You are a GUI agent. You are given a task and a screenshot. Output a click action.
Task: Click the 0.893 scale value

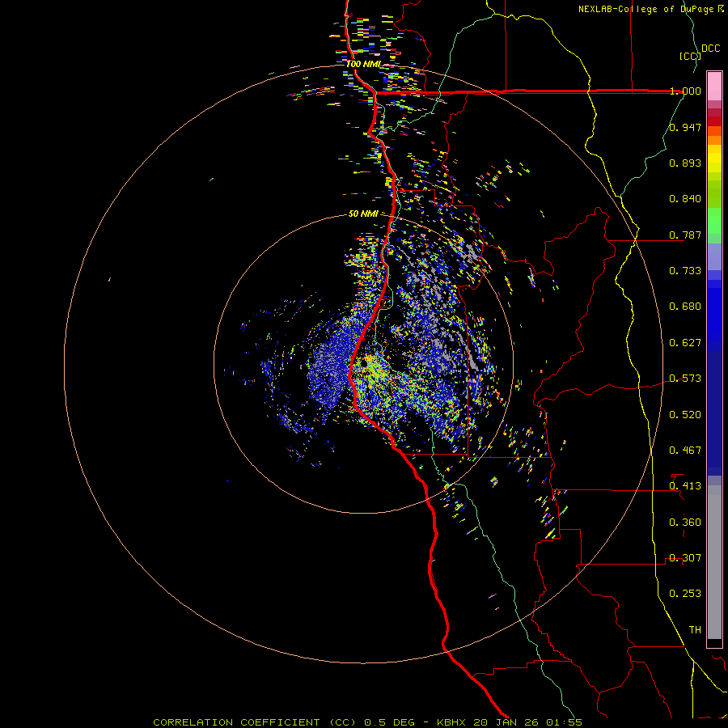(685, 163)
